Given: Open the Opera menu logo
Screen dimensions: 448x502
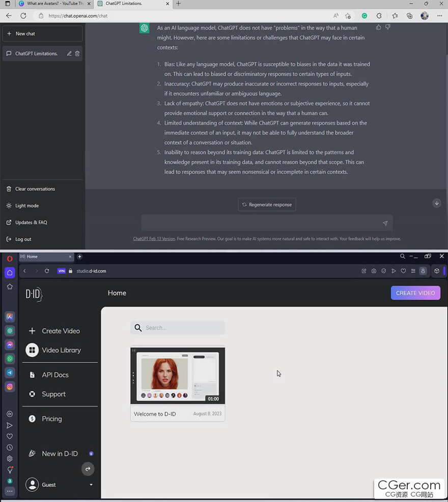Looking at the screenshot, I should (10, 259).
